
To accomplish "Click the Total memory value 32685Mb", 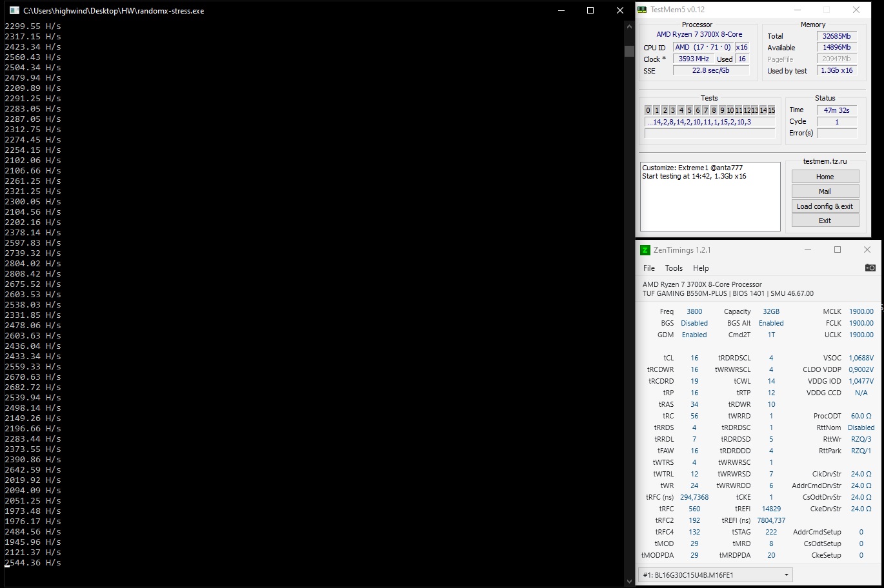I will 837,36.
